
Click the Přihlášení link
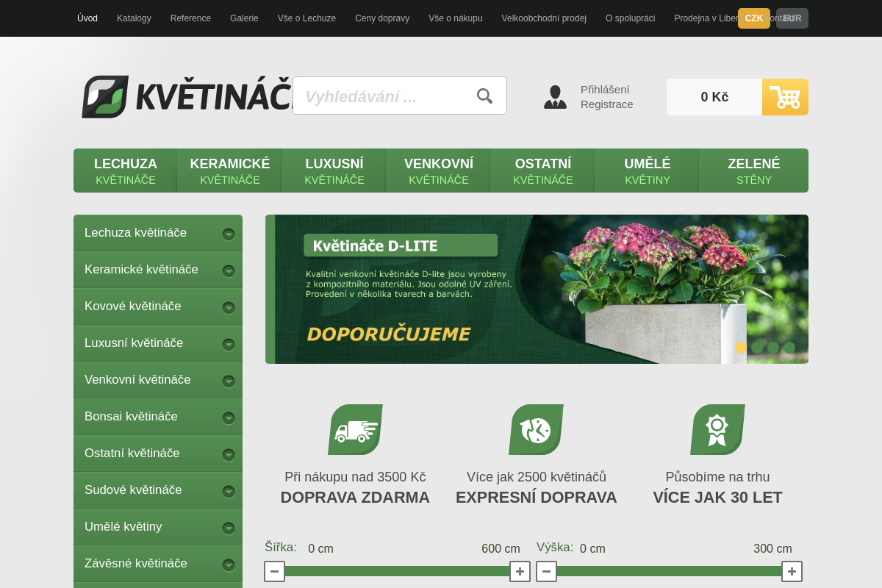(x=605, y=90)
